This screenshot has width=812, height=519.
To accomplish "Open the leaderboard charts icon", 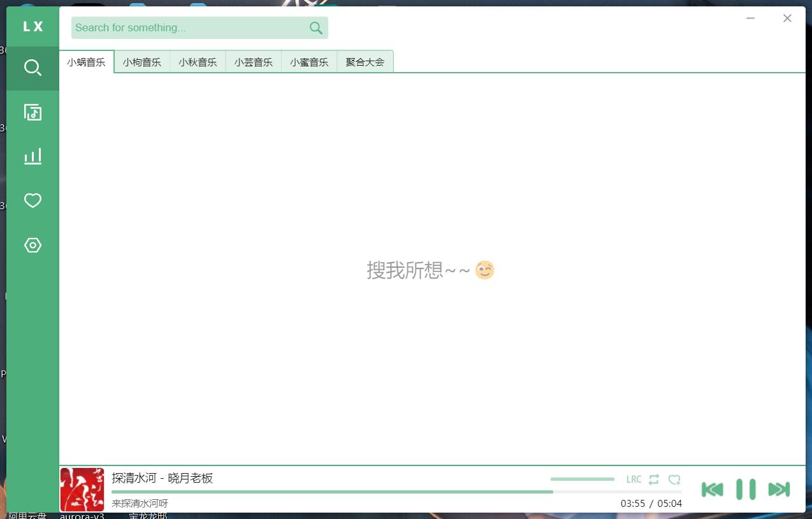I will (33, 156).
